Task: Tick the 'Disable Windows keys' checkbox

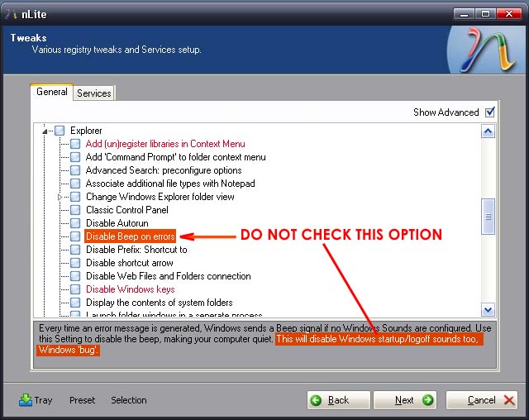Action: 75,289
